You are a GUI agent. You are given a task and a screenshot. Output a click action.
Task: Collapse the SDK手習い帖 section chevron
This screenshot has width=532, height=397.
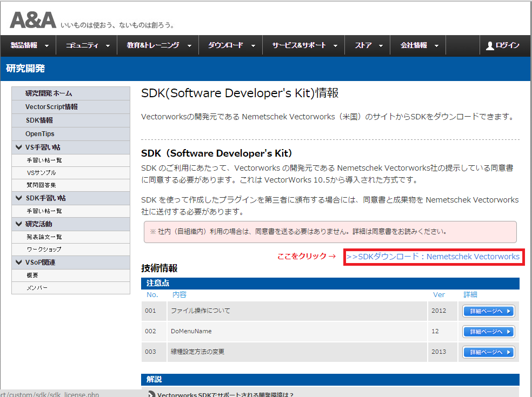19,198
